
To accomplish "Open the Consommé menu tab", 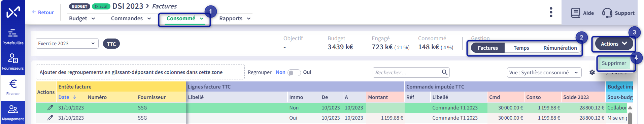I will 185,19.
